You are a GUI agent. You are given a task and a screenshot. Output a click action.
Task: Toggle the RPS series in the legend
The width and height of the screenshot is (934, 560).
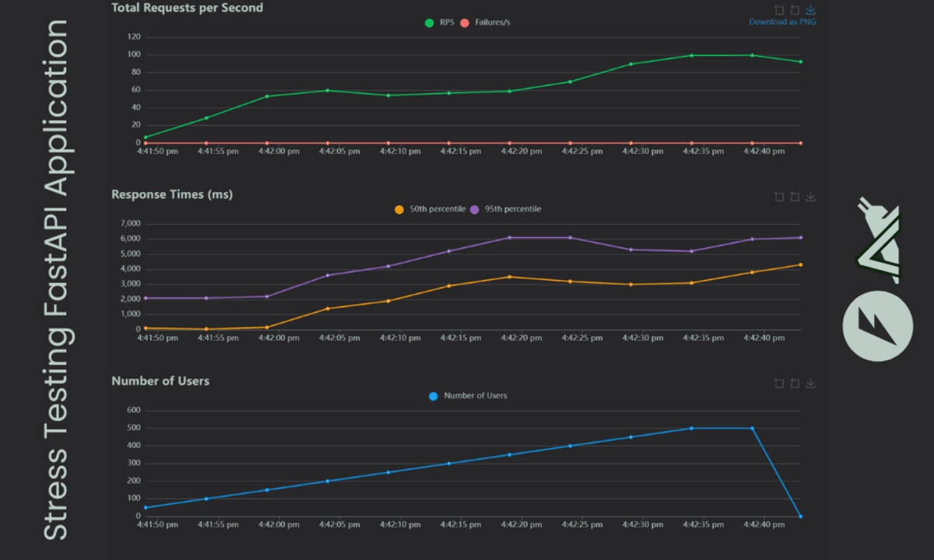pyautogui.click(x=439, y=23)
